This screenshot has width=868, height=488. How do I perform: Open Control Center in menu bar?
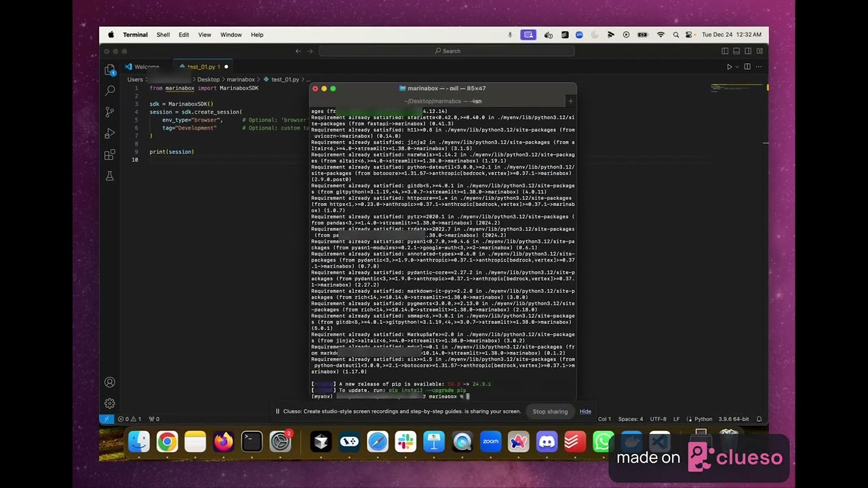click(690, 35)
